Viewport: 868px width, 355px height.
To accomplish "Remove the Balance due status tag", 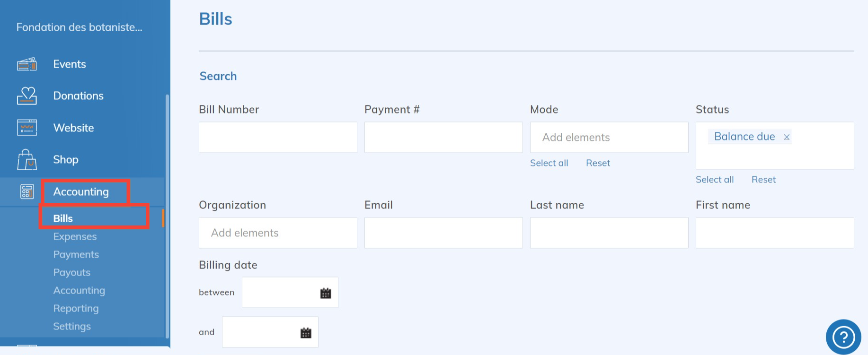I will pyautogui.click(x=787, y=137).
